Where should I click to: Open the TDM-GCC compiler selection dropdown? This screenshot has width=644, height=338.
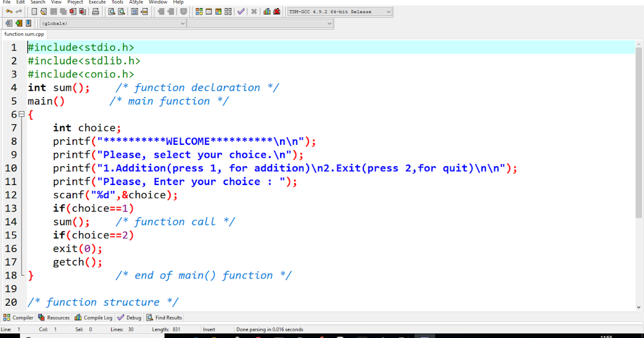pos(390,11)
